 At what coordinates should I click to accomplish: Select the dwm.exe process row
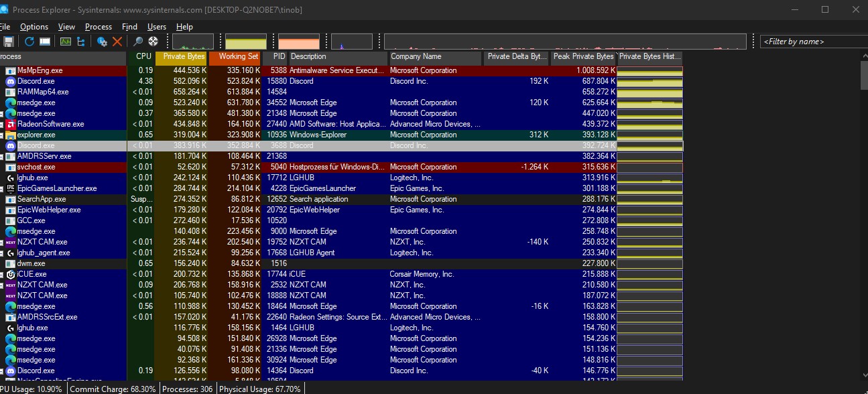[341, 263]
